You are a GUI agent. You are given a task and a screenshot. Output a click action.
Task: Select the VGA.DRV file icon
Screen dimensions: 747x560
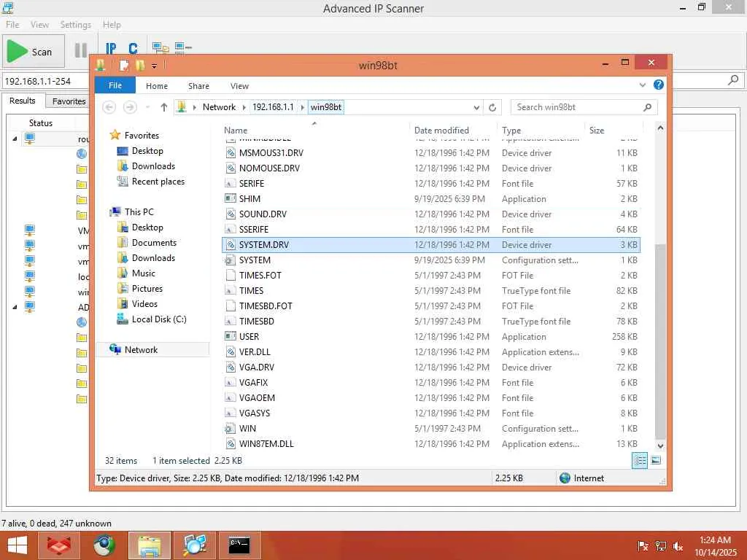[x=231, y=367]
